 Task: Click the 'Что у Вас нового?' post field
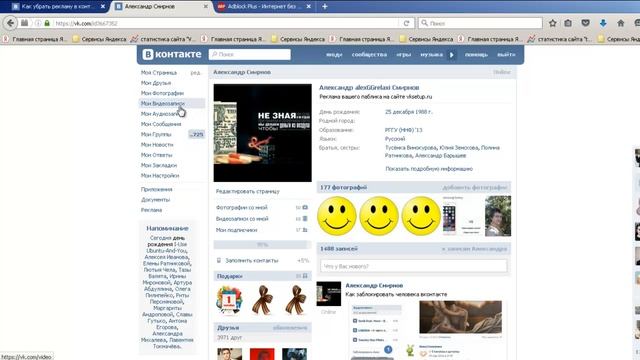coord(413,266)
